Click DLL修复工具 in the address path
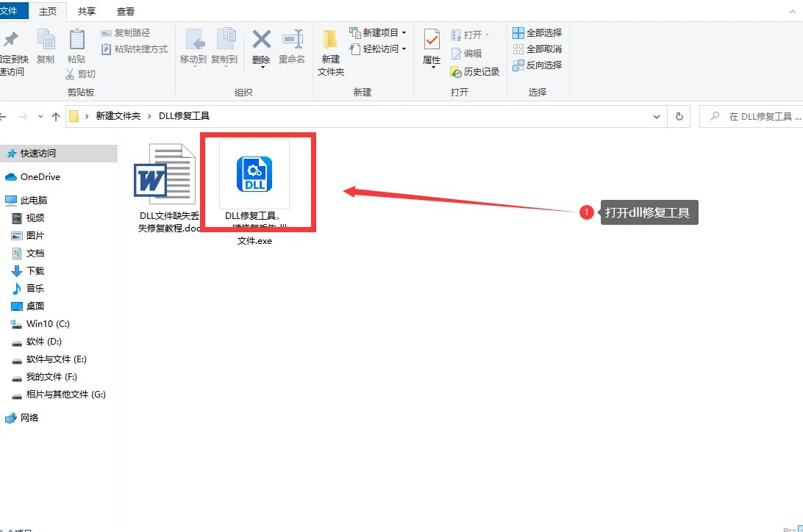 (x=185, y=116)
